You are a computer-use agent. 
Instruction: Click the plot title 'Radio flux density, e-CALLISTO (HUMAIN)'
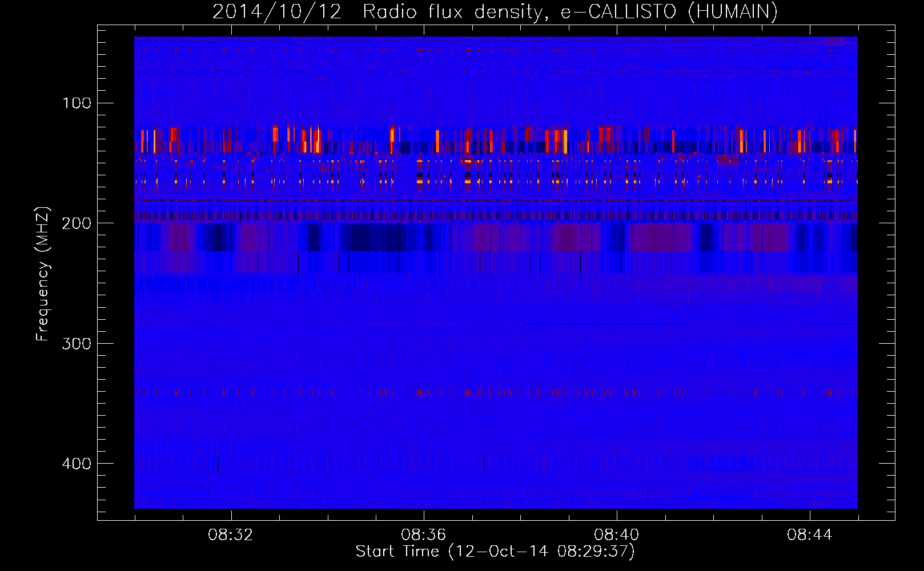tap(570, 11)
